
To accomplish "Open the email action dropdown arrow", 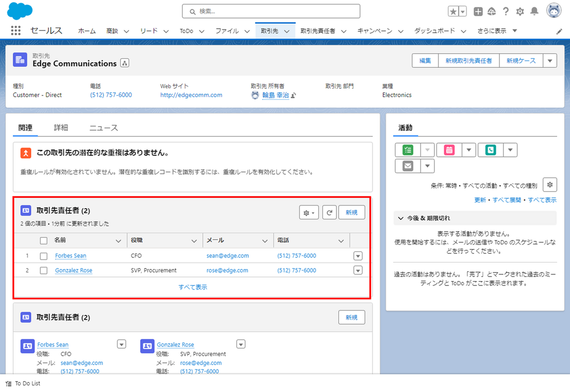I will pyautogui.click(x=427, y=166).
